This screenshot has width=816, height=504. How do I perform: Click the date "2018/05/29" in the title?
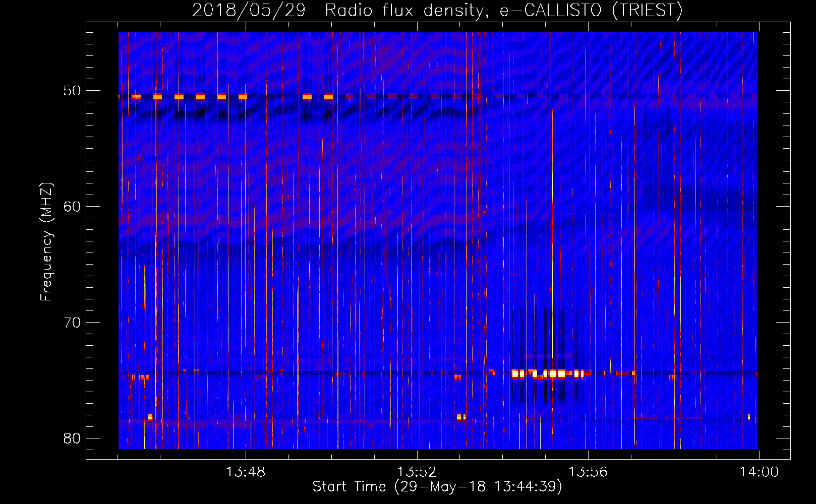(x=249, y=10)
